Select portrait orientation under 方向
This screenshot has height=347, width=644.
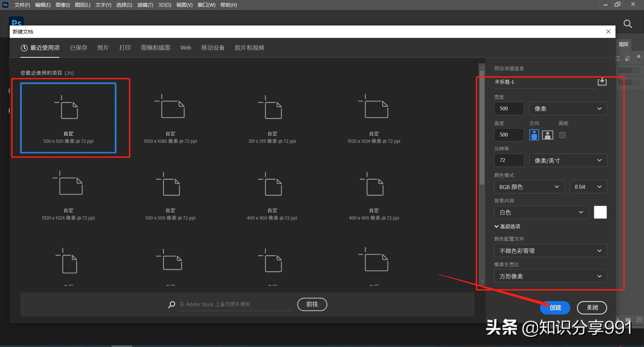coord(534,135)
